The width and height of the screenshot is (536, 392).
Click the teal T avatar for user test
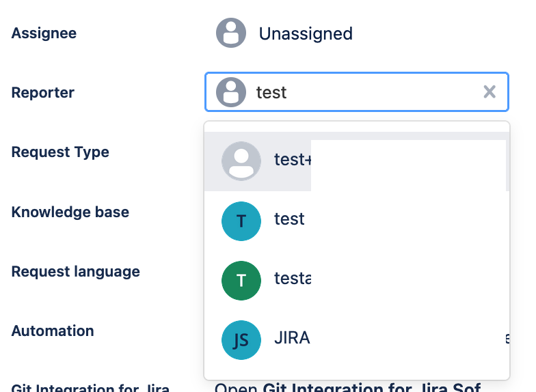241,221
